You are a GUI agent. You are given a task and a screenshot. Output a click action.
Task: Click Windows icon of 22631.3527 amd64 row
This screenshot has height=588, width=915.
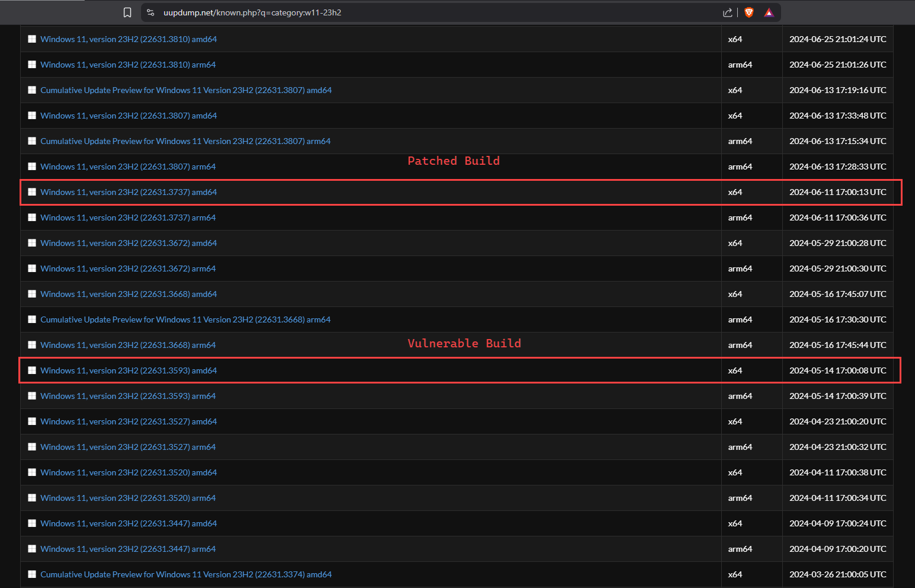point(32,421)
